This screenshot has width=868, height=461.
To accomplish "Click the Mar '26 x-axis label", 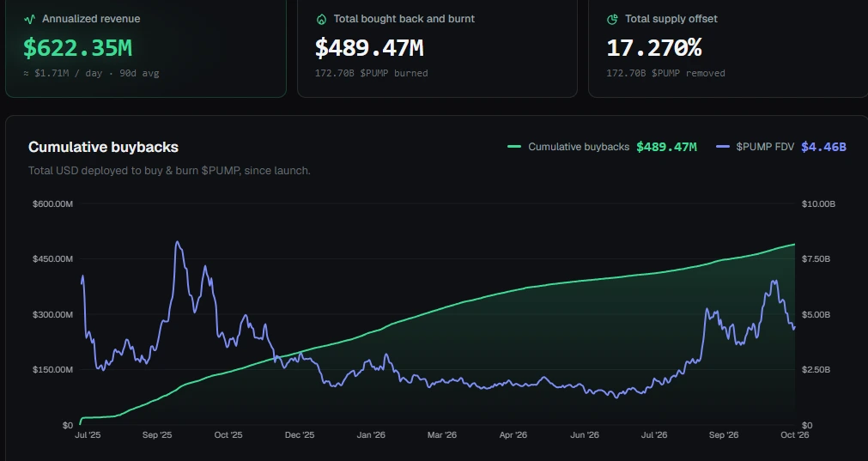I will click(x=442, y=435).
